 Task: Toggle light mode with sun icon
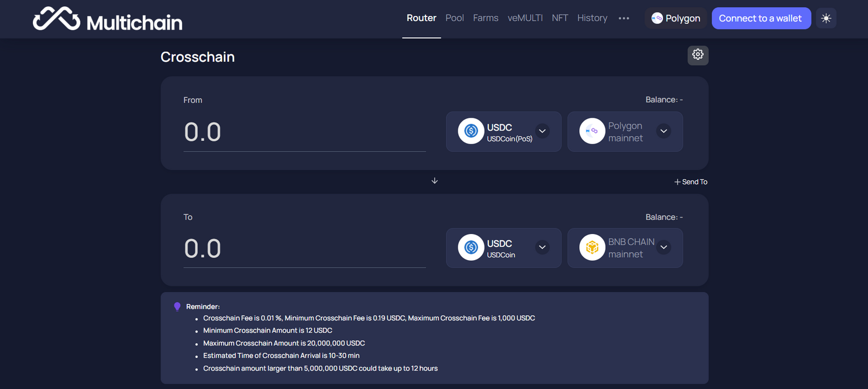tap(826, 18)
